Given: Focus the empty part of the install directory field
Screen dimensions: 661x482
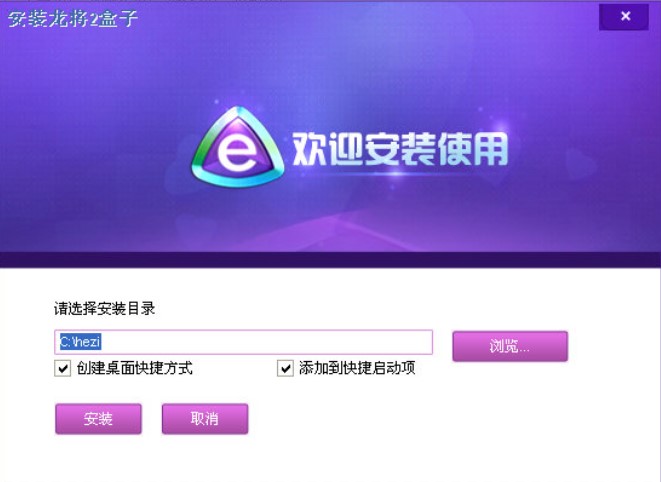Looking at the screenshot, I should pos(266,342).
